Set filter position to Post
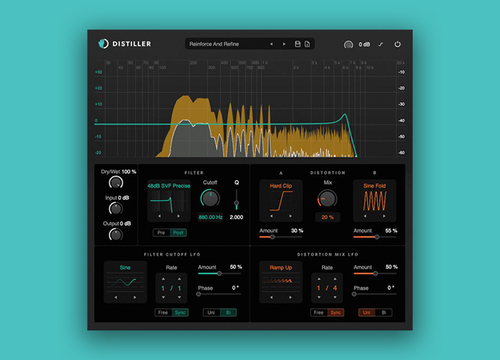The width and height of the screenshot is (500, 360). click(x=178, y=233)
